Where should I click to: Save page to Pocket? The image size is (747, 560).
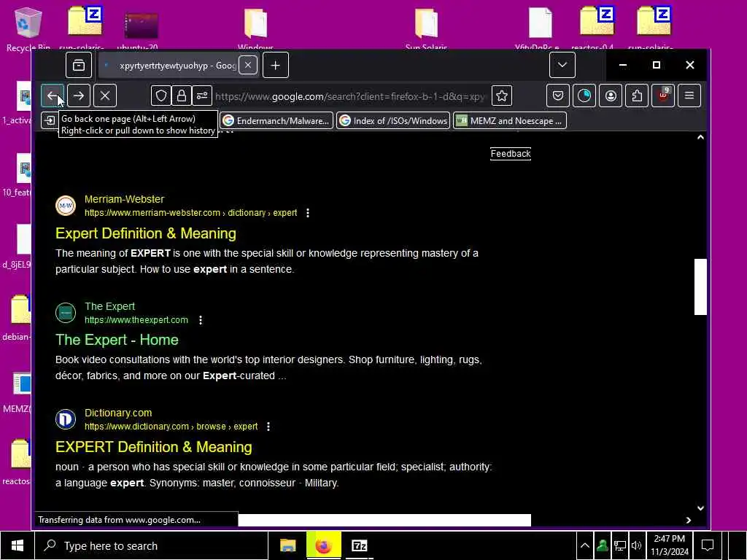(558, 96)
